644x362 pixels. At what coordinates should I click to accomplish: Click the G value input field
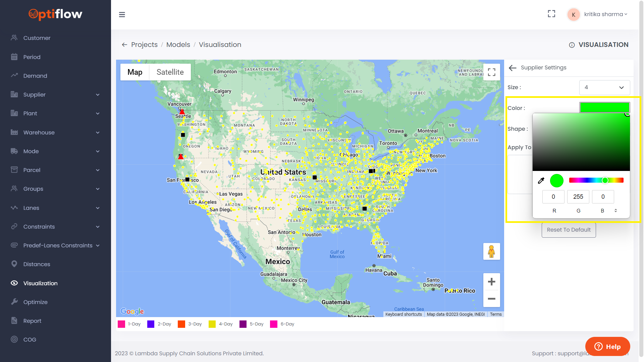coord(578,197)
